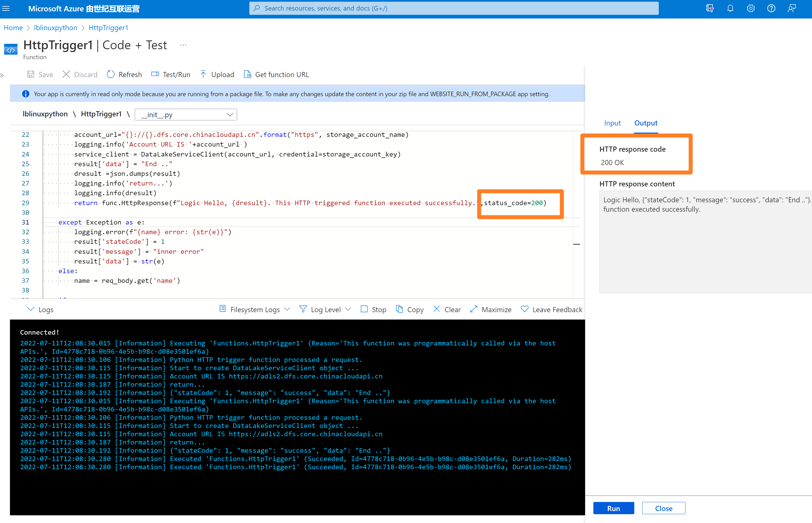Click Get function URL

276,74
